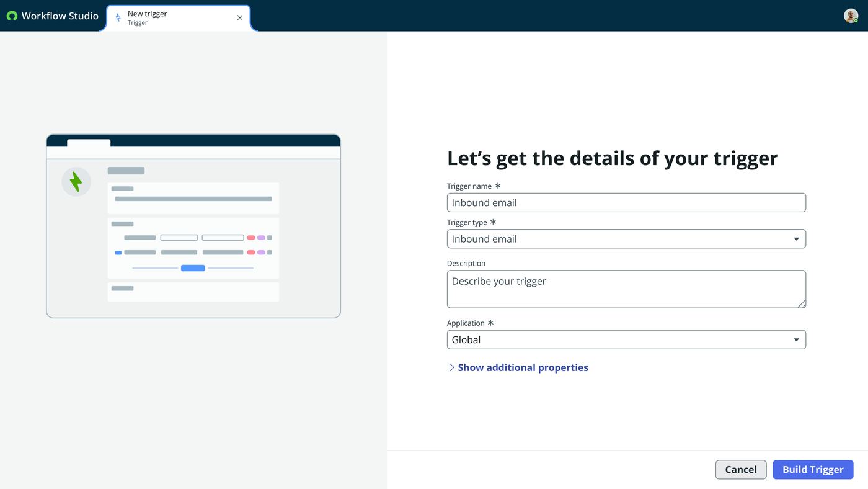Expand Show additional properties
This screenshot has width=868, height=489.
pyautogui.click(x=518, y=367)
